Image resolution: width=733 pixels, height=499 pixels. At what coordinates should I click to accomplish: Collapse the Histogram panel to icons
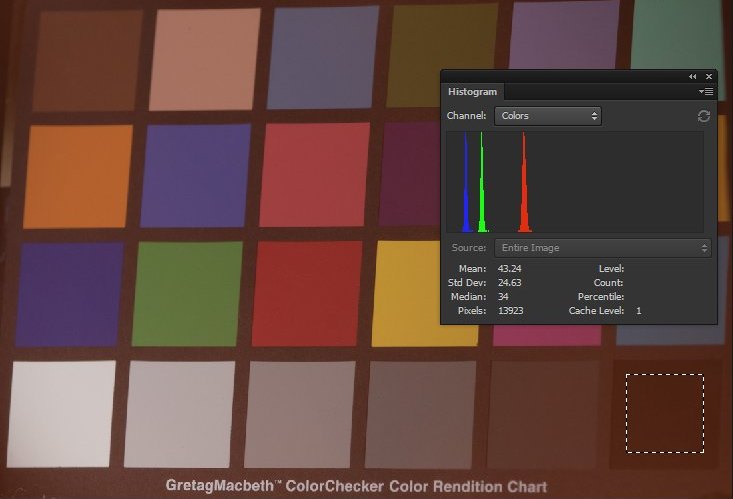[x=692, y=77]
